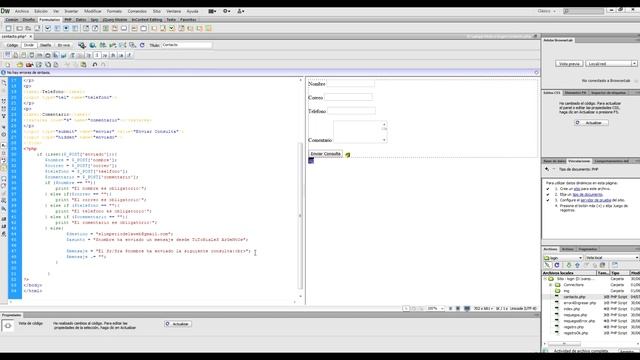Click the globe Preview in Browser icon
This screenshot has height=360, width=640.
point(93,45)
